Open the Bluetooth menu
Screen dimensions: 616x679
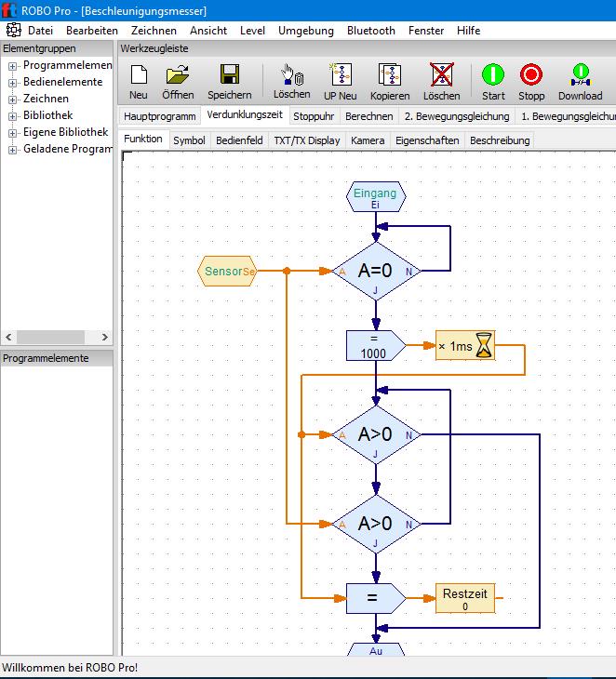[x=371, y=31]
